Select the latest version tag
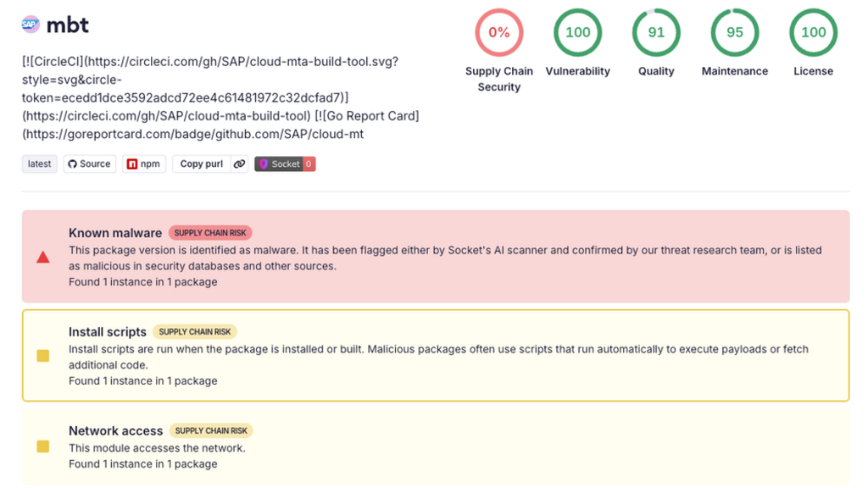The image size is (868, 488). click(39, 164)
